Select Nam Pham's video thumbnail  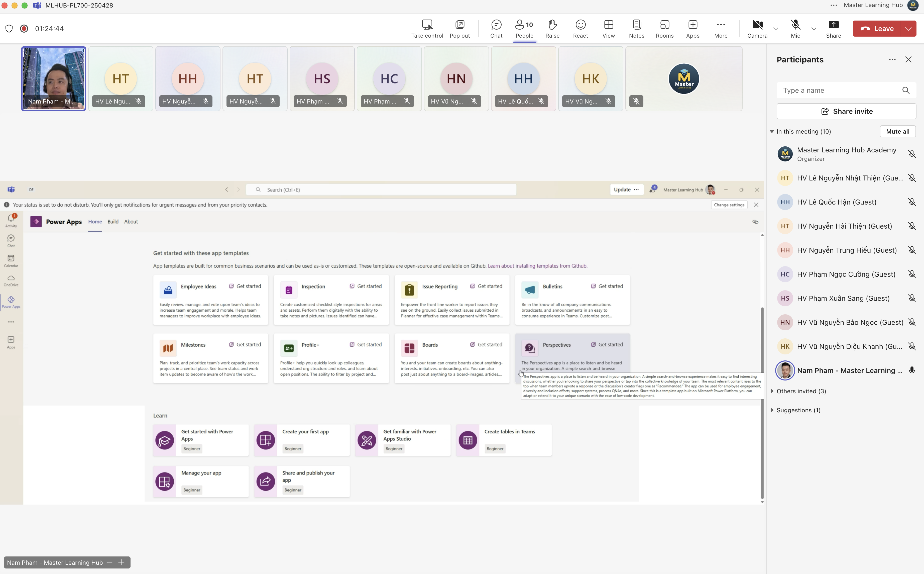point(54,79)
